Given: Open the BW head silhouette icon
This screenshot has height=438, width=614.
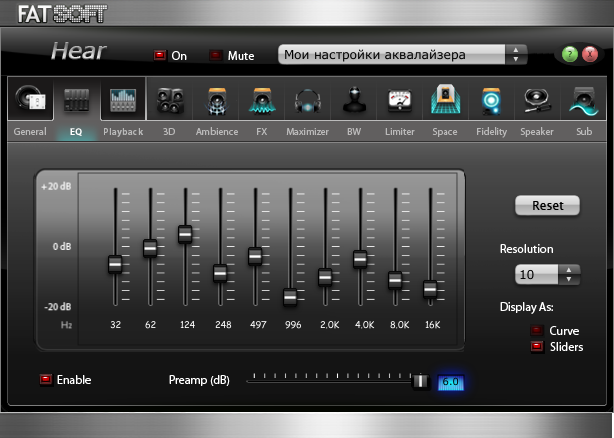Looking at the screenshot, I should 354,99.
